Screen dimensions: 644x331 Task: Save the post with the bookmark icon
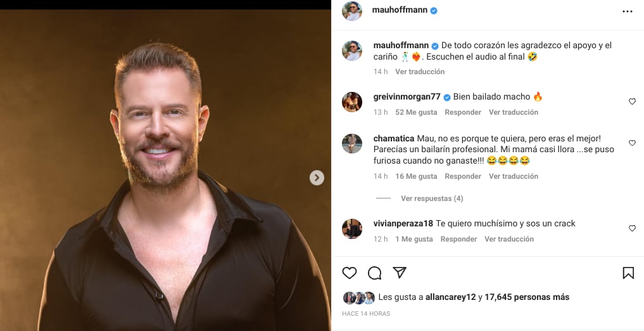click(628, 273)
